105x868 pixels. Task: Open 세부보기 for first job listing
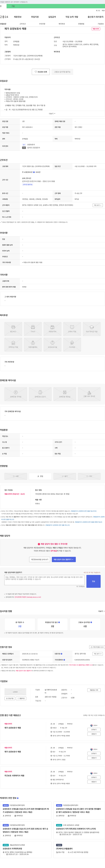[94, 734]
